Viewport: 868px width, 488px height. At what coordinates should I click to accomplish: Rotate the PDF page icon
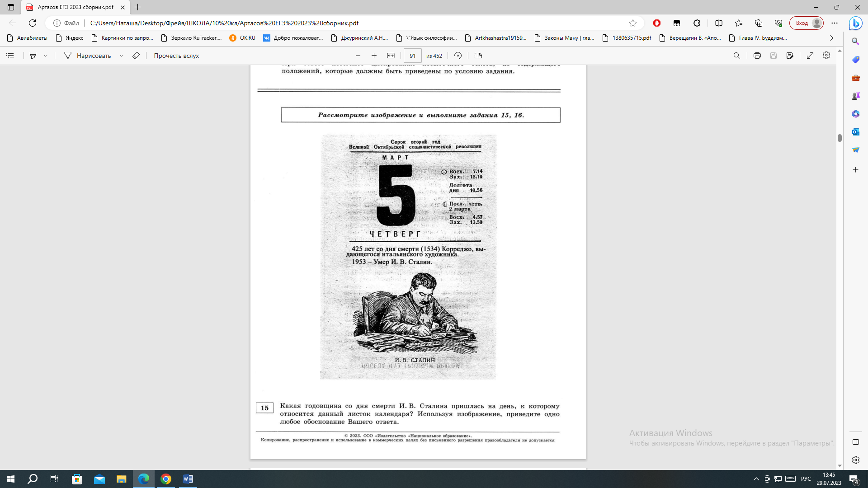458,56
